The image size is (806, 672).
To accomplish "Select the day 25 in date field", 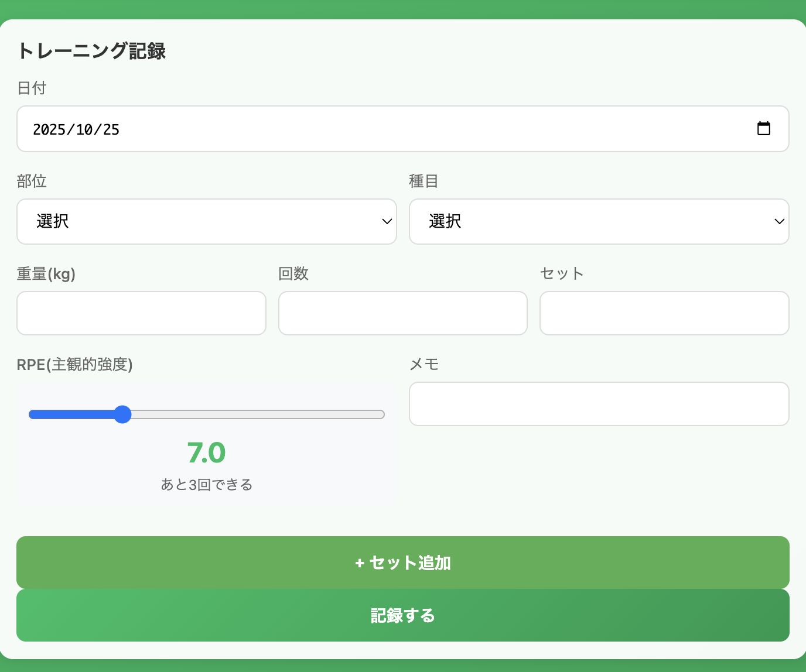I will coord(111,129).
